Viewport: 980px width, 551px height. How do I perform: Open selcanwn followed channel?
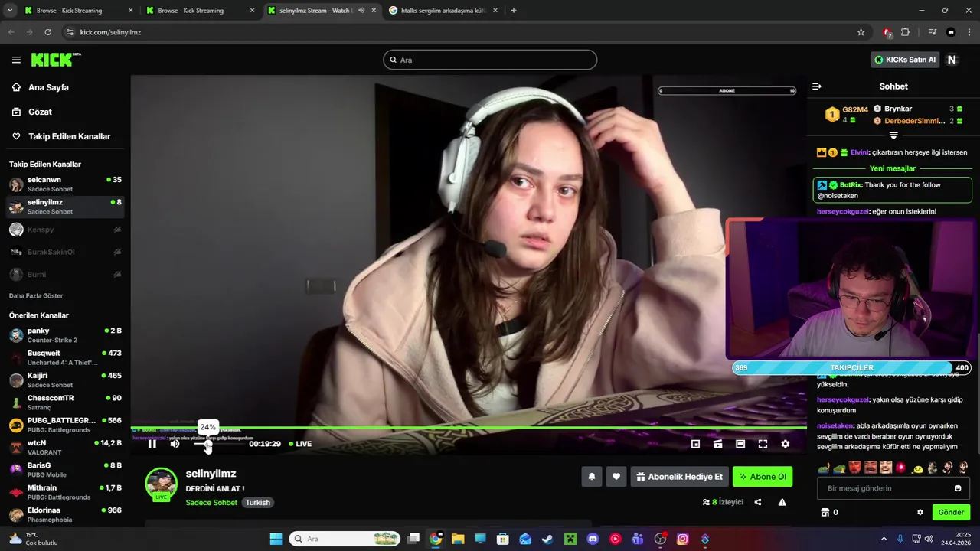[65, 184]
